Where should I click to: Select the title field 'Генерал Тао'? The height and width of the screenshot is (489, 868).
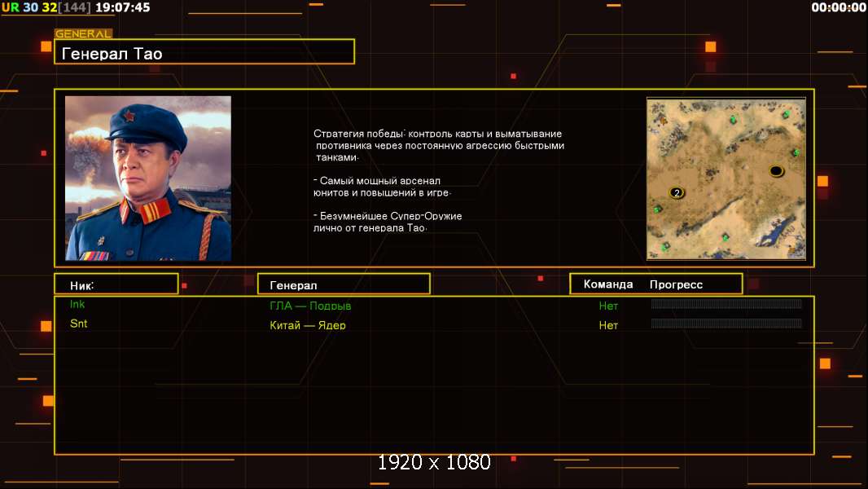tap(204, 51)
